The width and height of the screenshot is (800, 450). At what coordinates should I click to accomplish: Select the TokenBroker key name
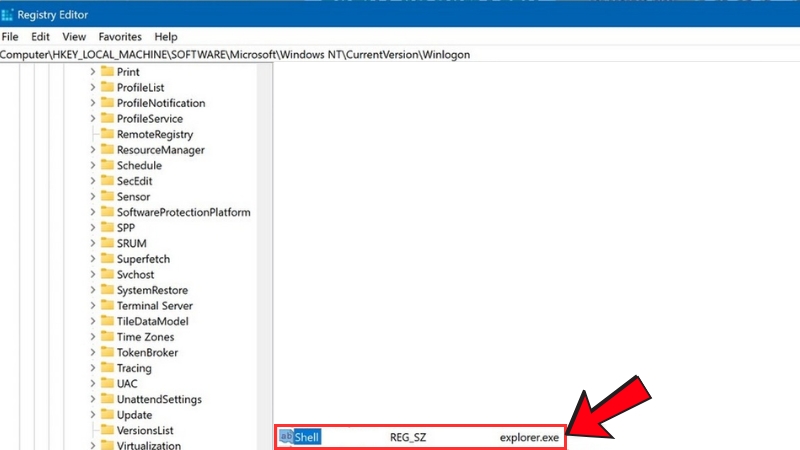pyautogui.click(x=147, y=352)
